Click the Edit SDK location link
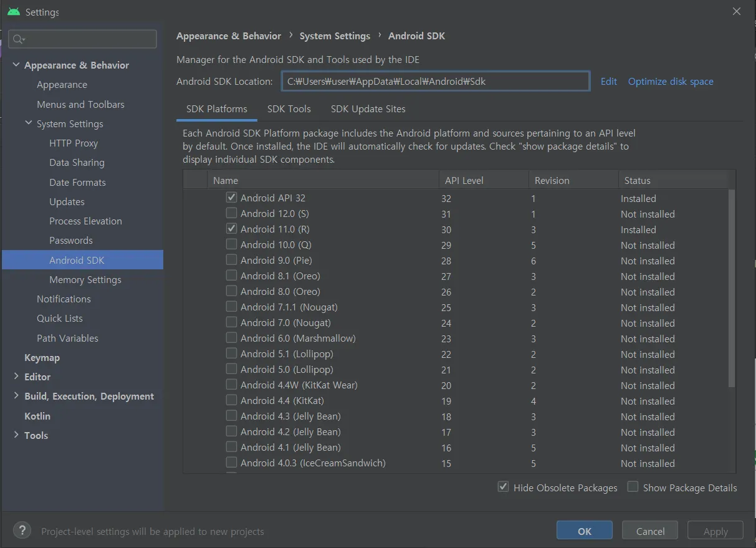756x548 pixels. coord(608,82)
